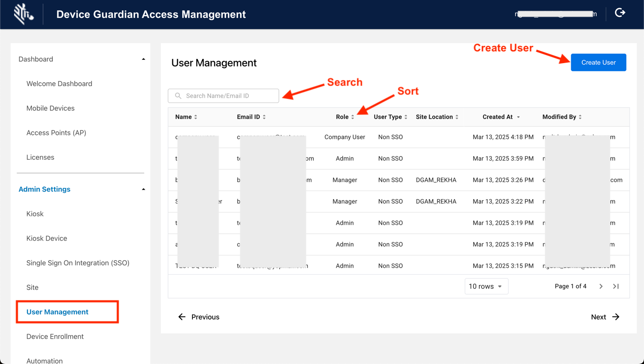Image resolution: width=644 pixels, height=364 pixels.
Task: Open Mobile Devices in sidebar
Action: pyautogui.click(x=50, y=108)
